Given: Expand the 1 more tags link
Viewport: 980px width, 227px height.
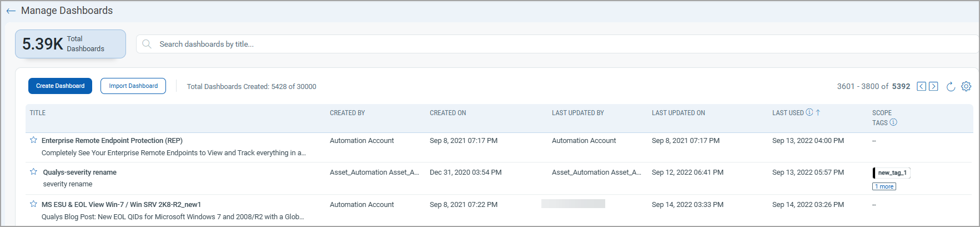Looking at the screenshot, I should coord(884,186).
